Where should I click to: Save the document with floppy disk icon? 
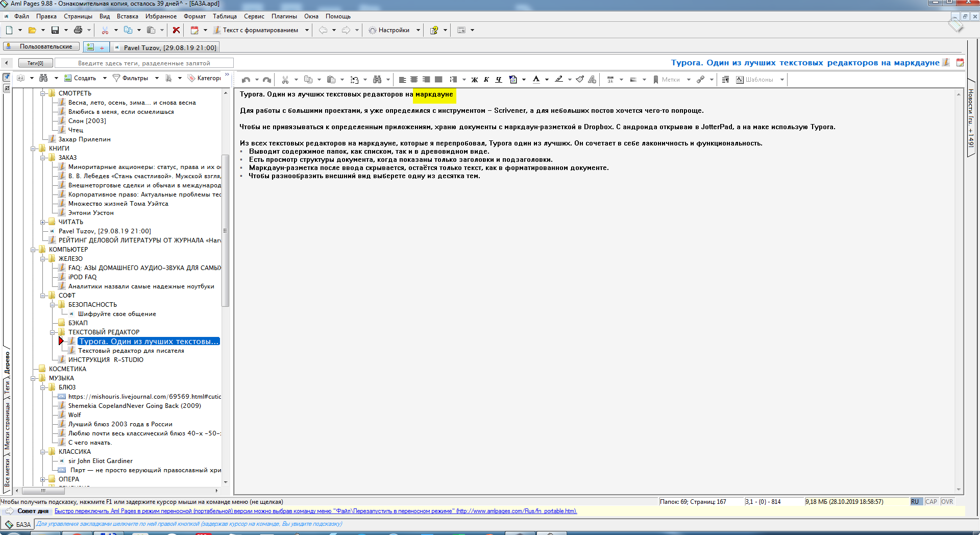click(x=55, y=30)
